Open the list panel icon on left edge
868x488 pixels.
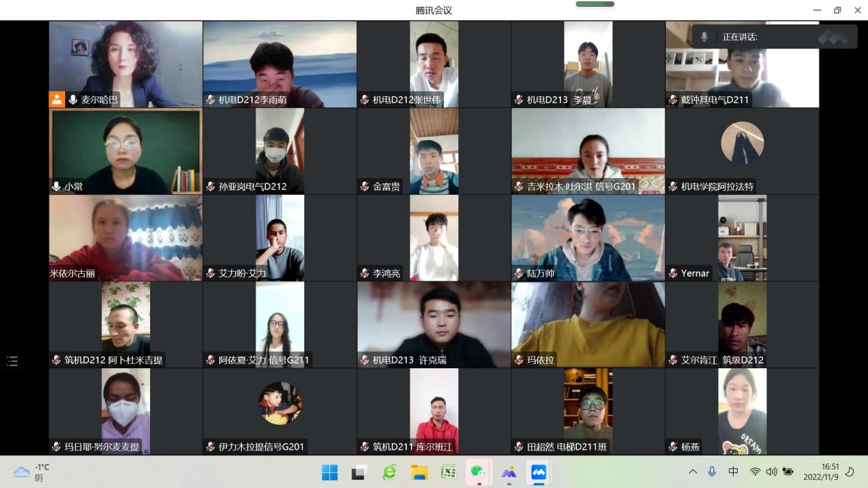click(12, 361)
